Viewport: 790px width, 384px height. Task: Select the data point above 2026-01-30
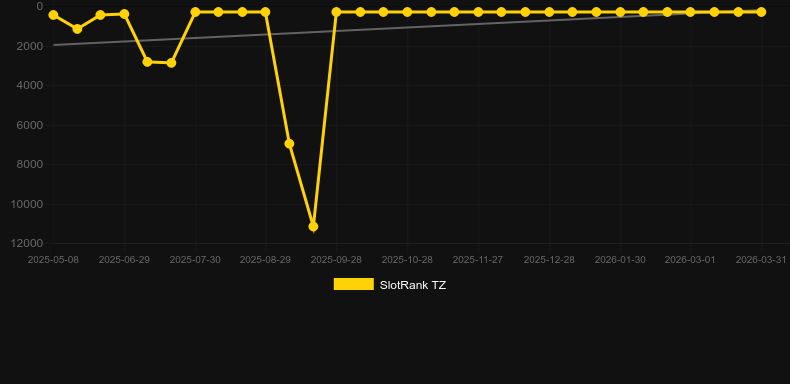620,12
